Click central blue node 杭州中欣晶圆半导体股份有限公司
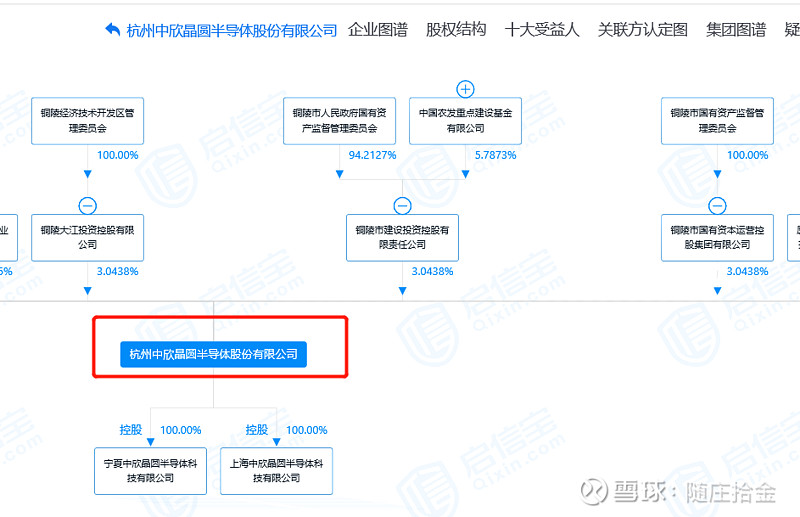 coord(213,354)
